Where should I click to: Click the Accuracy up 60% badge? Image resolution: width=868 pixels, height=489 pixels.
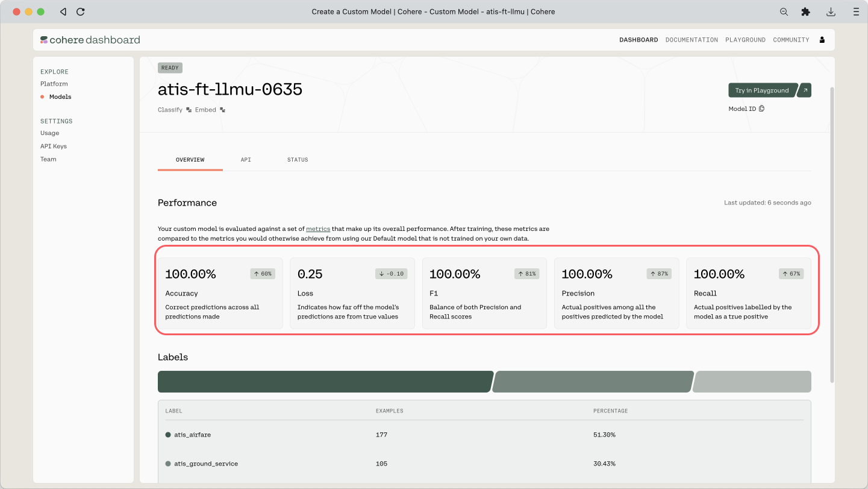(263, 274)
